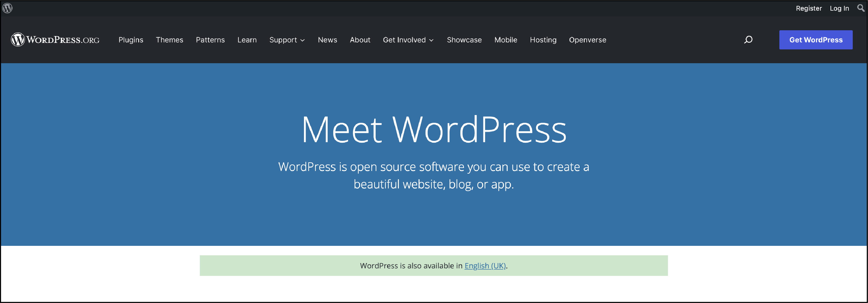
Task: Click the Log In link
Action: [839, 8]
